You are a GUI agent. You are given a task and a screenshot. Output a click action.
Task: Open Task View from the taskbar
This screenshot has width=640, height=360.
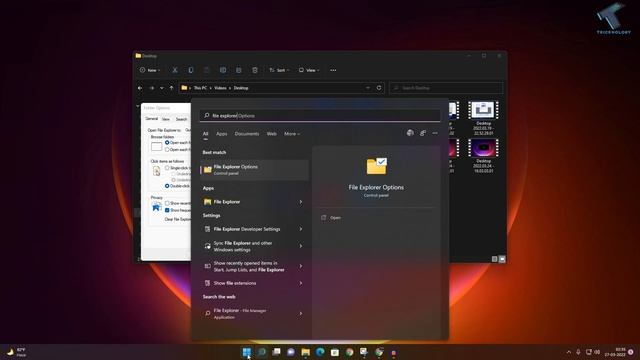276,352
